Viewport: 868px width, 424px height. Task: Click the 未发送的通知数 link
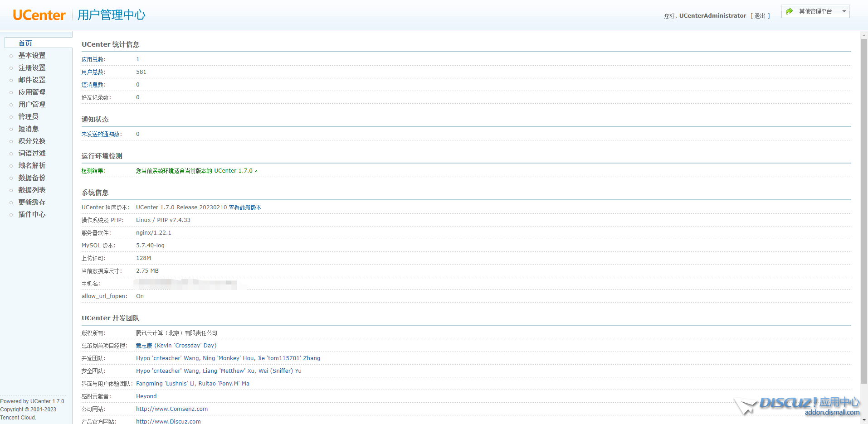click(101, 134)
